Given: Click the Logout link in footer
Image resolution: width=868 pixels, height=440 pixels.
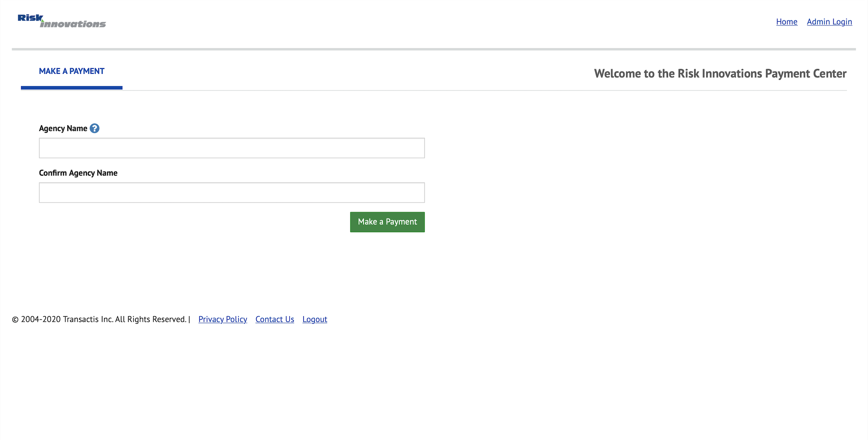Looking at the screenshot, I should (x=315, y=319).
